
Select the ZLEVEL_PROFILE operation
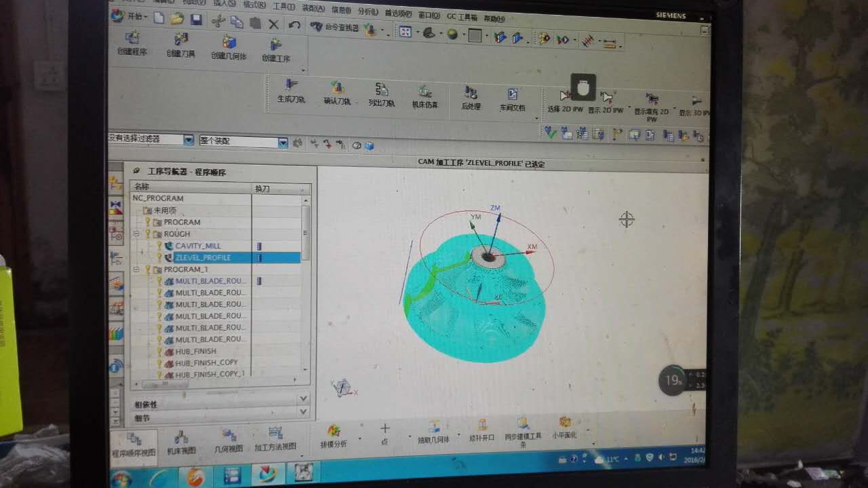click(x=203, y=258)
